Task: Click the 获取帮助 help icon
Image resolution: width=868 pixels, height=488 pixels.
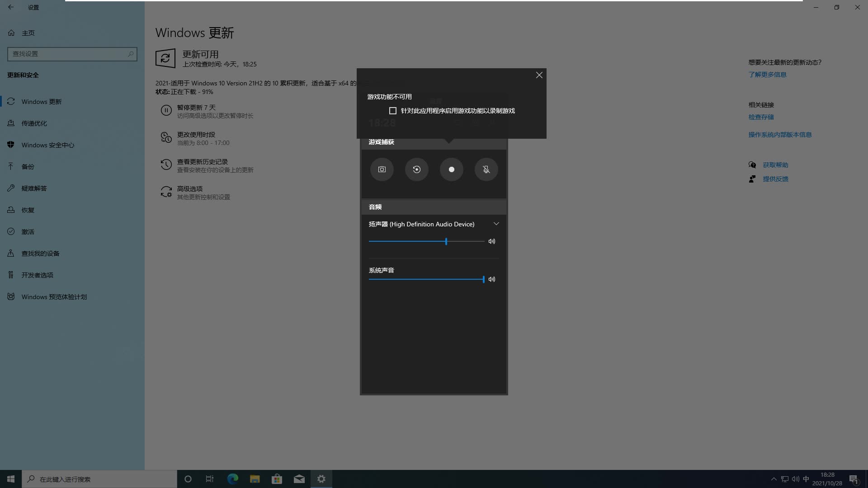Action: (752, 164)
